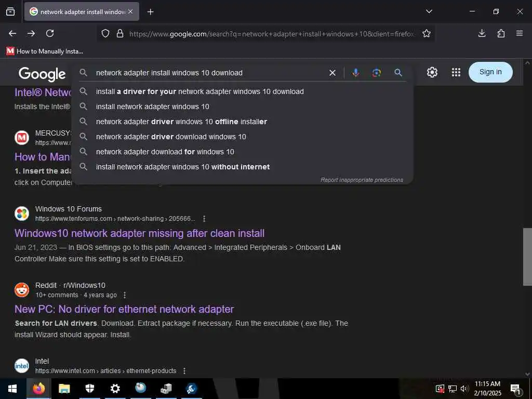Image resolution: width=532 pixels, height=399 pixels.
Task: Open Settings gear in taskbar
Action: click(x=115, y=389)
